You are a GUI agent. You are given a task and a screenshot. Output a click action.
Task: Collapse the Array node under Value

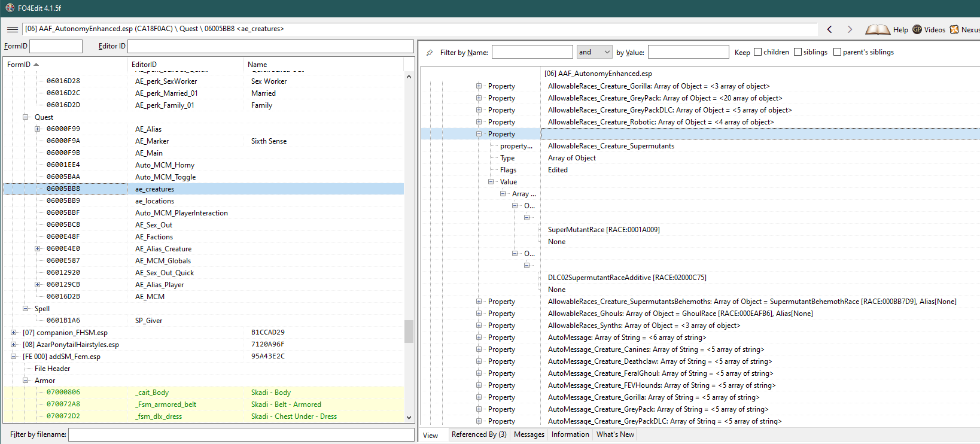[503, 194]
